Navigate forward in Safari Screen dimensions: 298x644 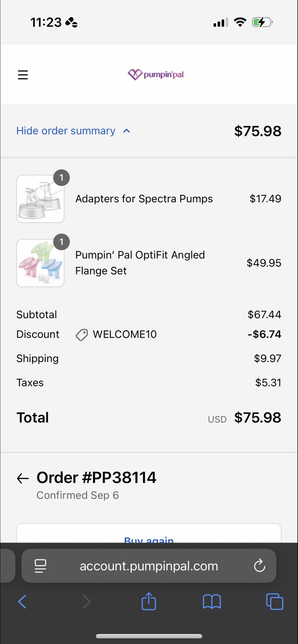(x=86, y=601)
